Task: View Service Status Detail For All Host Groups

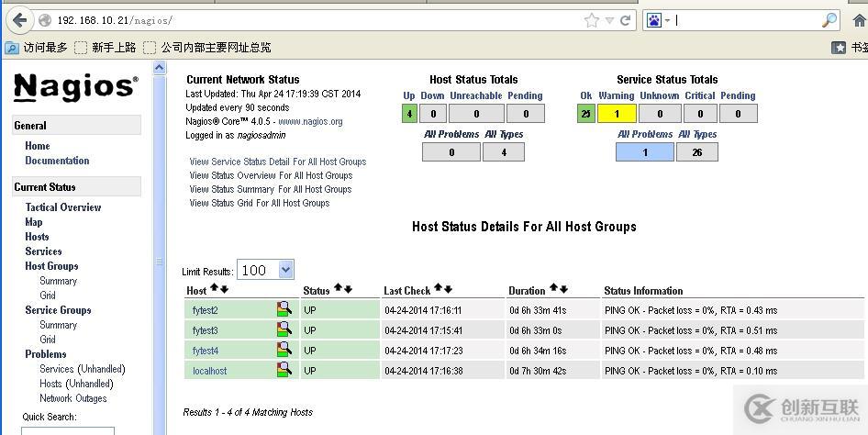Action: (278, 162)
